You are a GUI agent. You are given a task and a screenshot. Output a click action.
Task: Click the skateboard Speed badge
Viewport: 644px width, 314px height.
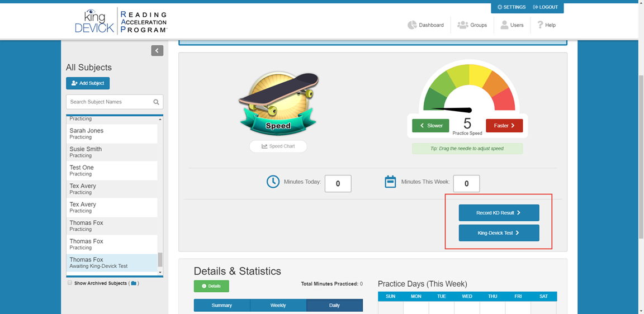[278, 104]
